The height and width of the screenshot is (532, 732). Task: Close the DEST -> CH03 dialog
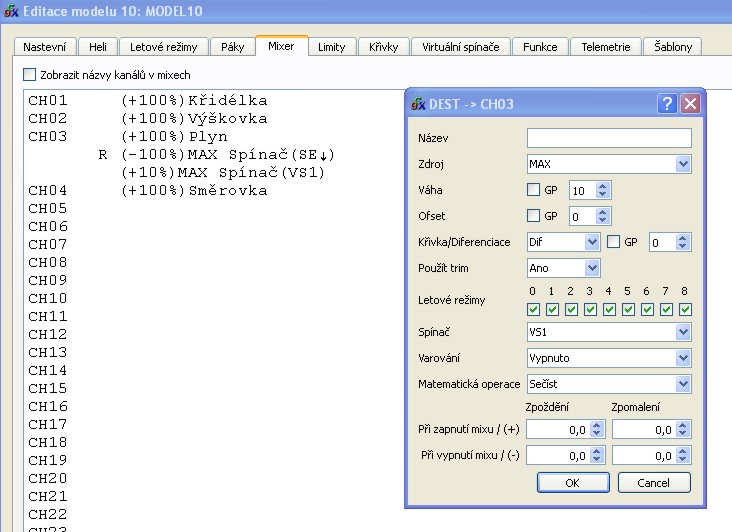pyautogui.click(x=689, y=103)
